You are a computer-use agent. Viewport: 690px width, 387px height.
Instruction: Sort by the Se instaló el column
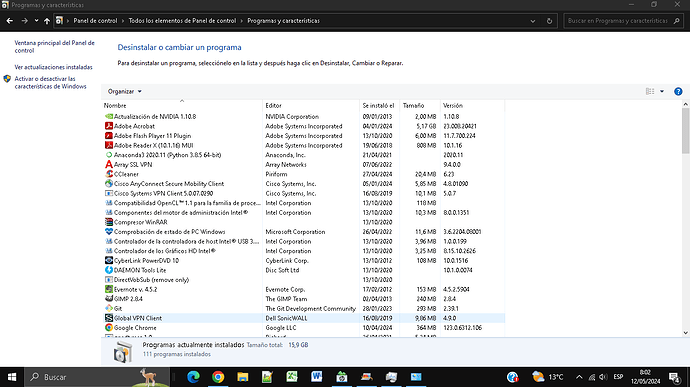click(379, 106)
